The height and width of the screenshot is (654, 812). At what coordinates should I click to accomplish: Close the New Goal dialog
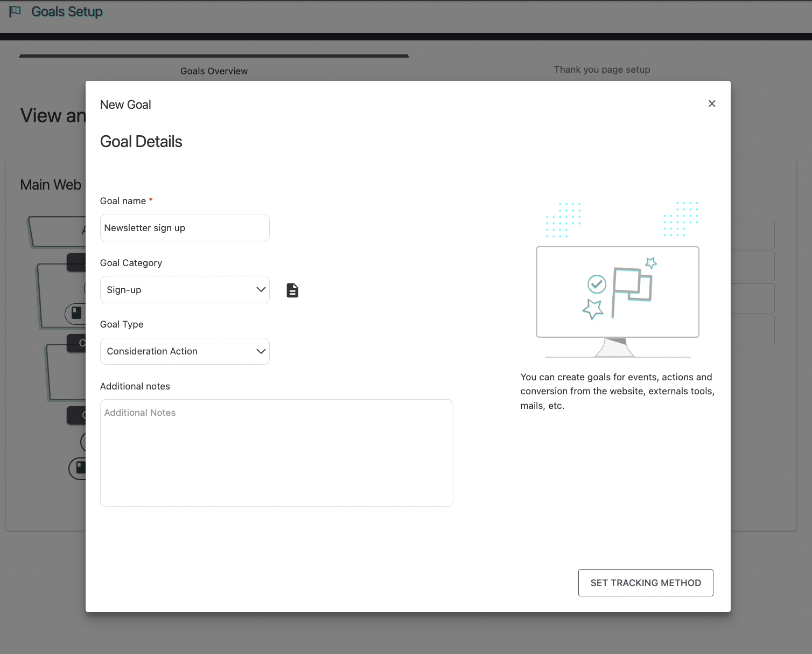tap(712, 104)
